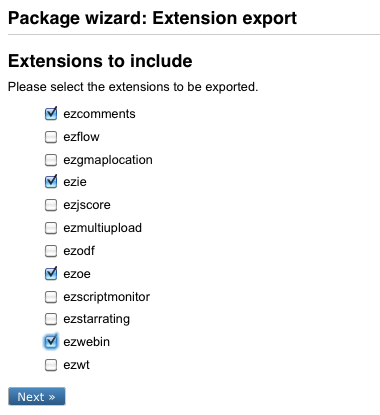This screenshot has height=415, width=380.
Task: Check the ezjscore checkbox
Action: click(51, 205)
